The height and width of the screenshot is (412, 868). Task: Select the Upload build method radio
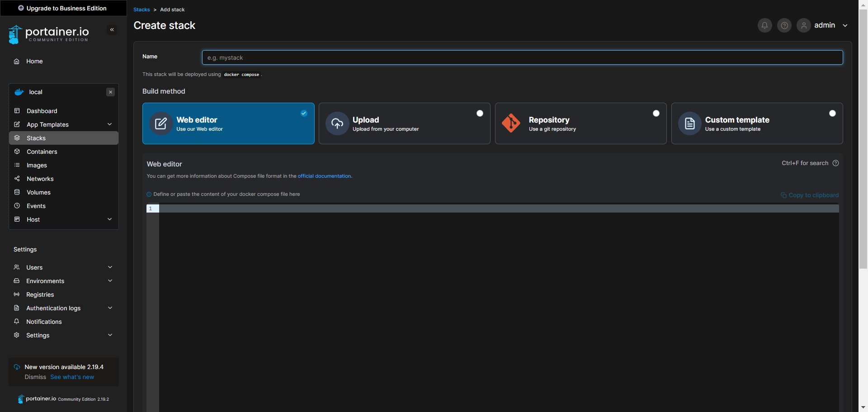coord(480,114)
